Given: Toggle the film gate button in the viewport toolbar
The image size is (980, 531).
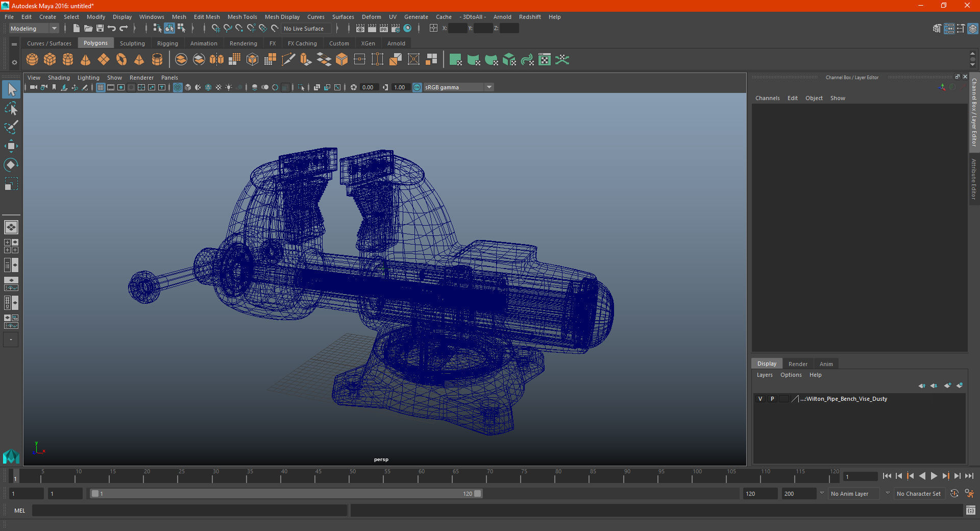Looking at the screenshot, I should click(111, 87).
